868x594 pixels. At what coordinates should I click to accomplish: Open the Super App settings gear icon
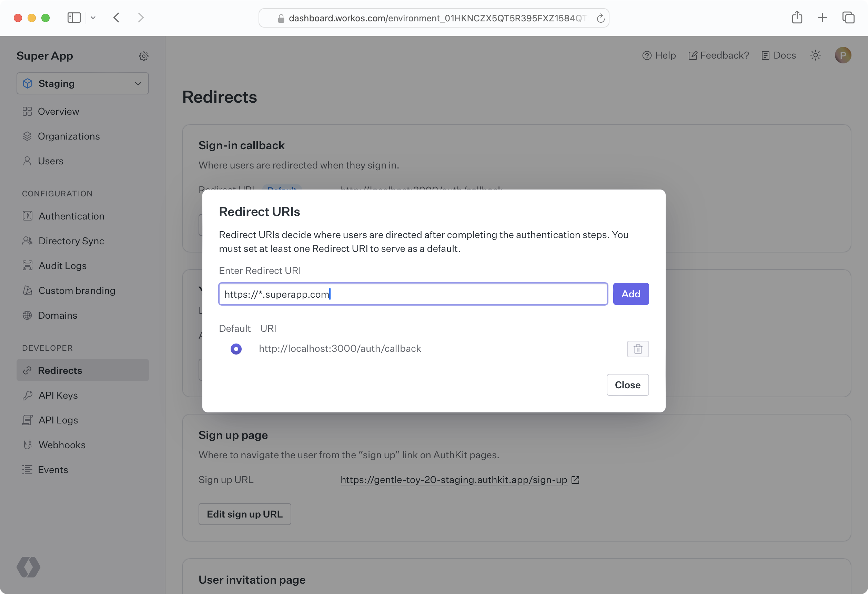coord(144,55)
